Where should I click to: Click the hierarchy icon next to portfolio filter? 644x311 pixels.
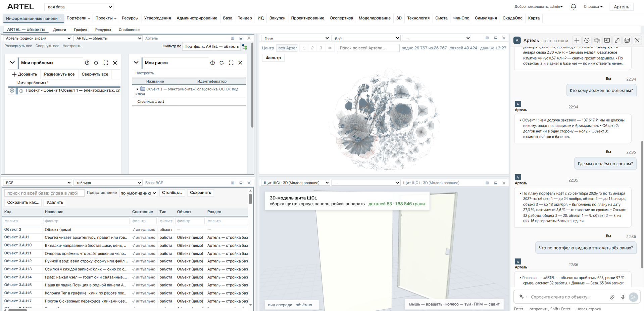(x=245, y=47)
